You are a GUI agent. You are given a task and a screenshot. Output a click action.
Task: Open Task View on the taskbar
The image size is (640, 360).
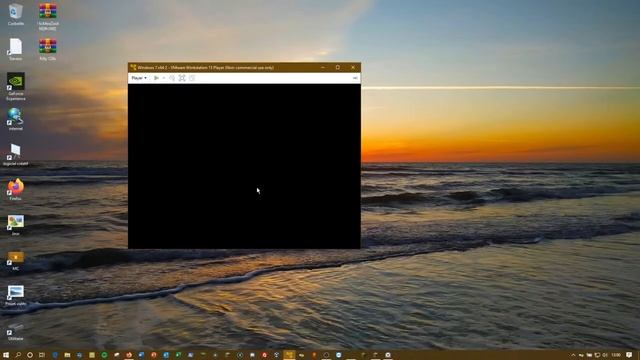pos(42,355)
